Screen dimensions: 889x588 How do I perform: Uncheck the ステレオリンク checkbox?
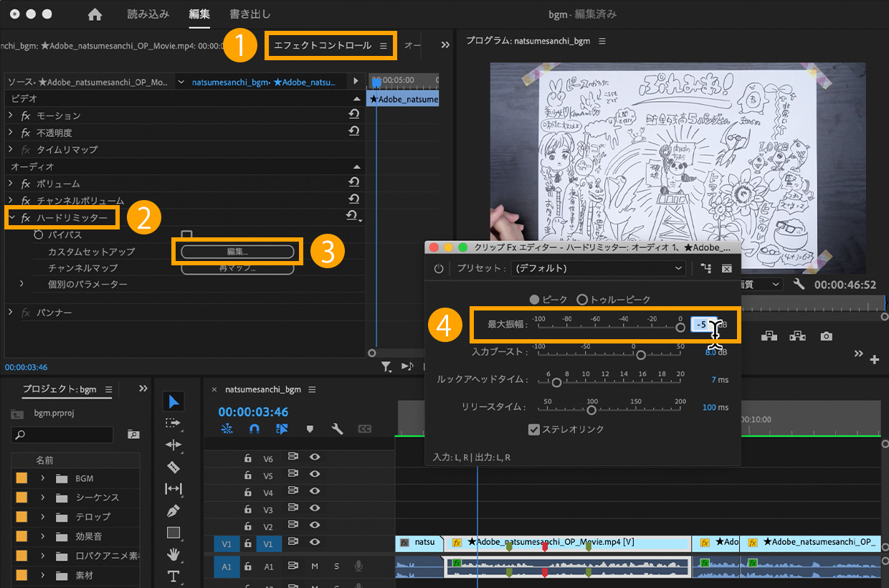(533, 430)
